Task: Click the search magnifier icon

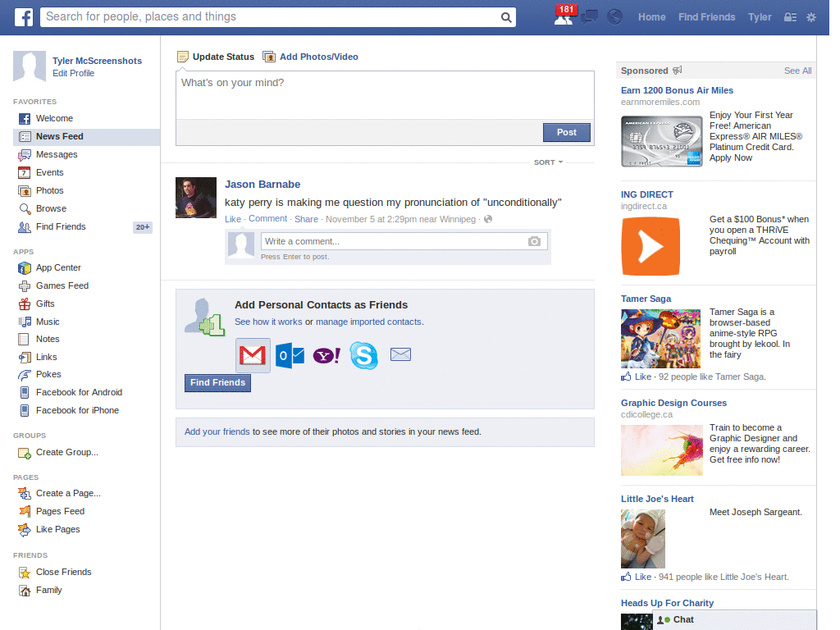Action: point(505,17)
